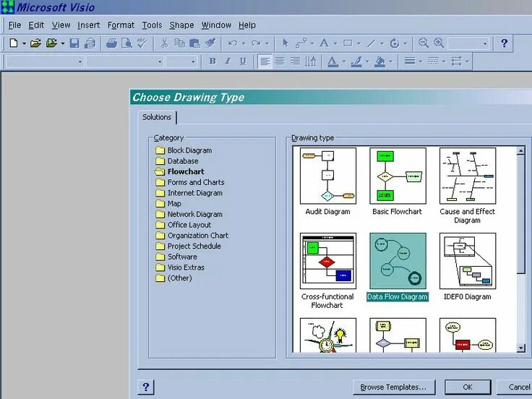532x399 pixels.
Task: Click Browse Templates button
Action: (x=393, y=387)
